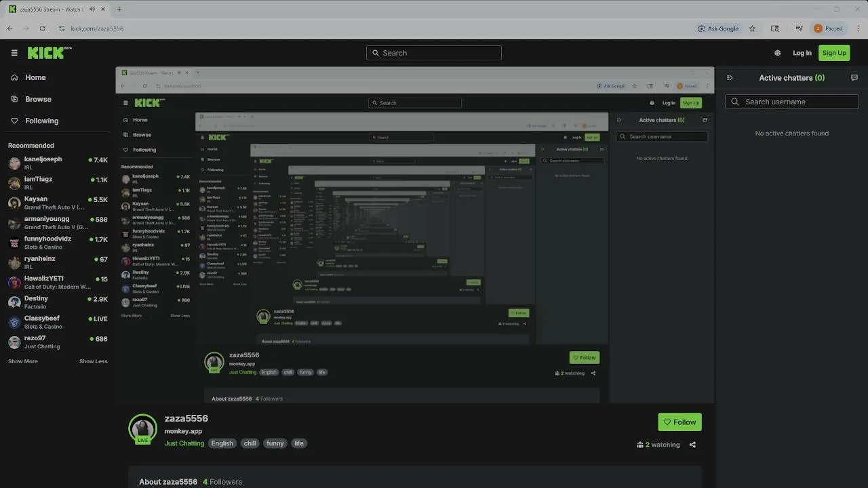Open the media controls icon in Chrome toolbar
The height and width of the screenshot is (488, 868).
tap(799, 28)
